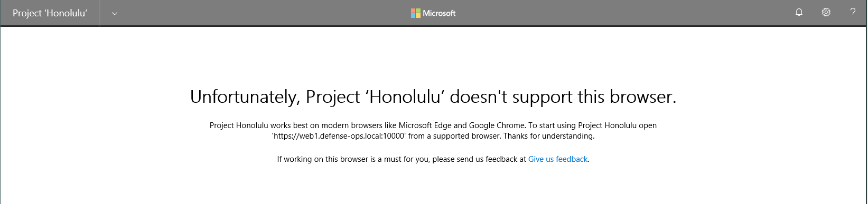Click the four-color Microsoft logo squares
The width and height of the screenshot is (868, 204).
click(416, 13)
